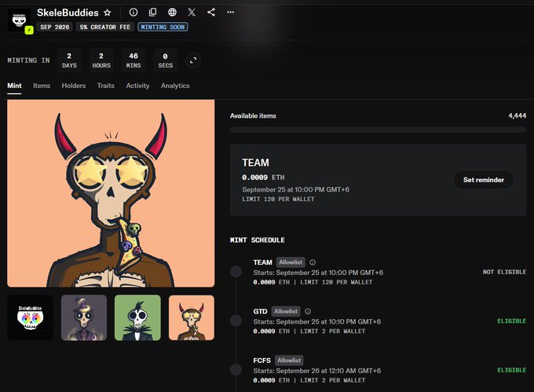Open the three-dot more options menu
Image resolution: width=534 pixels, height=392 pixels.
coord(231,13)
